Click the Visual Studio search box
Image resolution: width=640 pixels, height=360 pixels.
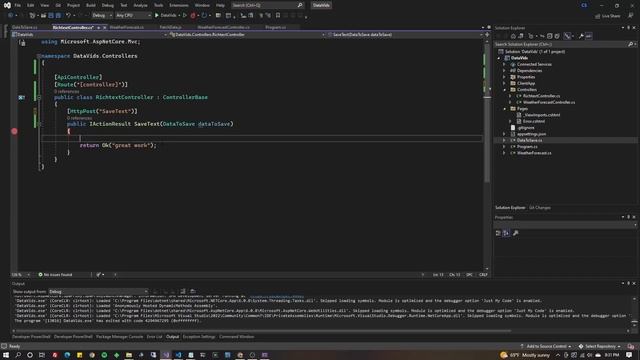pyautogui.click(x=267, y=5)
